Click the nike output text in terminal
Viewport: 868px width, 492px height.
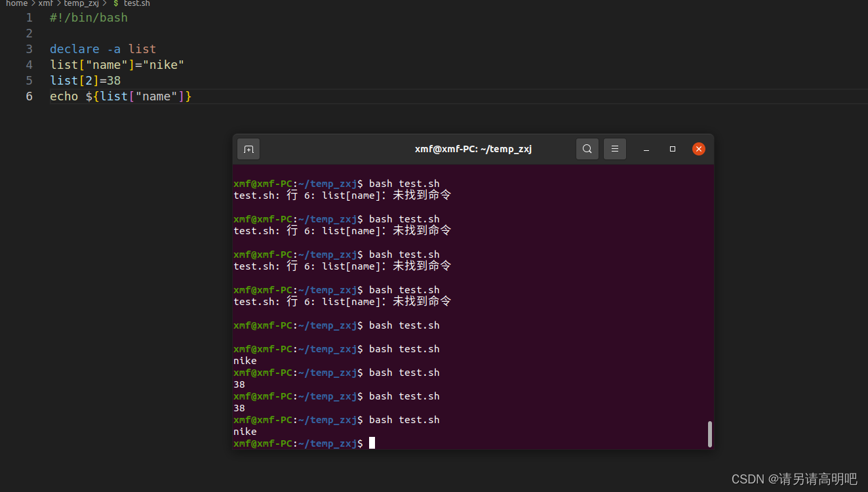pos(245,360)
